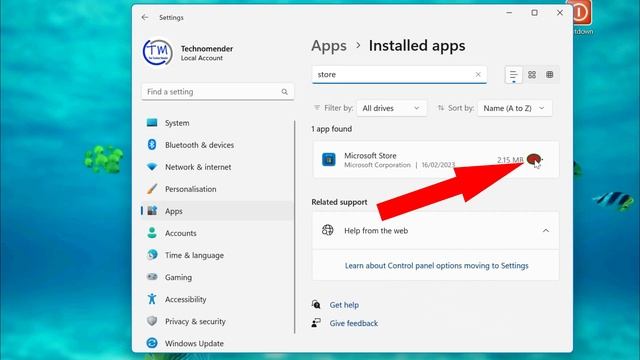Image resolution: width=640 pixels, height=360 pixels.
Task: Click the installed apps search field containing 'store'
Action: tap(399, 75)
